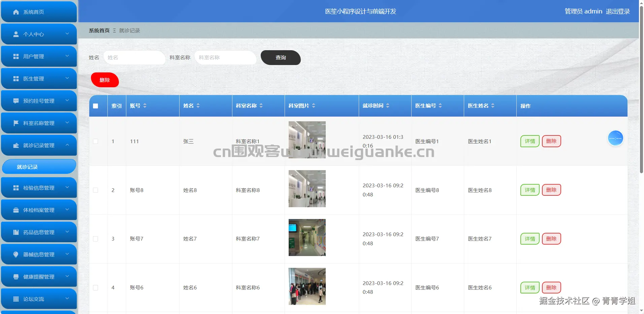Screen dimensions: 644x314
Task: Click the bulb icon for 器械信息管理
Action: pos(16,255)
